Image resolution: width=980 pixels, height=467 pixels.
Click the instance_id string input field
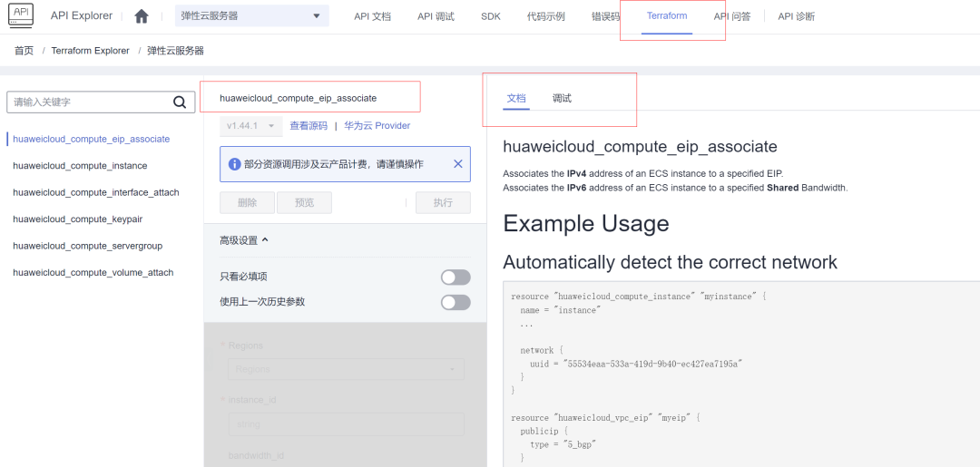pos(347,423)
